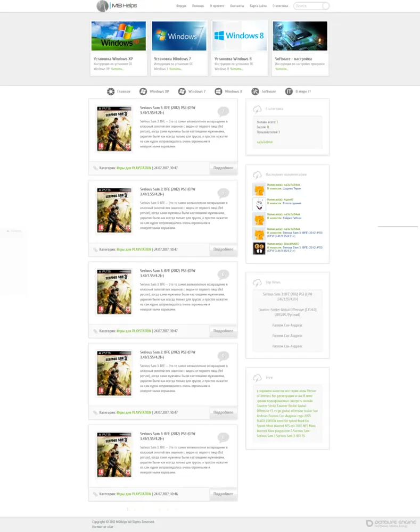Open Помощь in the top menu
This screenshot has width=420, height=532.
[198, 6]
